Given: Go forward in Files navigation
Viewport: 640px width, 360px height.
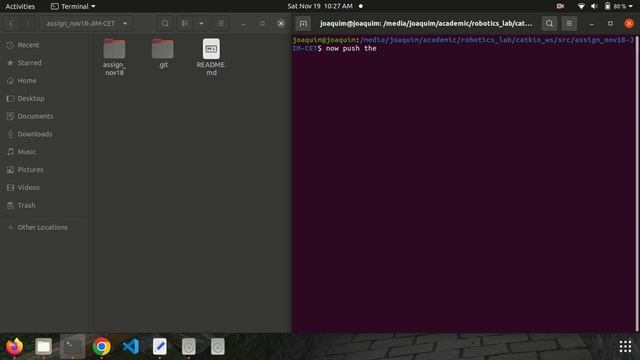Looking at the screenshot, I should [27, 23].
